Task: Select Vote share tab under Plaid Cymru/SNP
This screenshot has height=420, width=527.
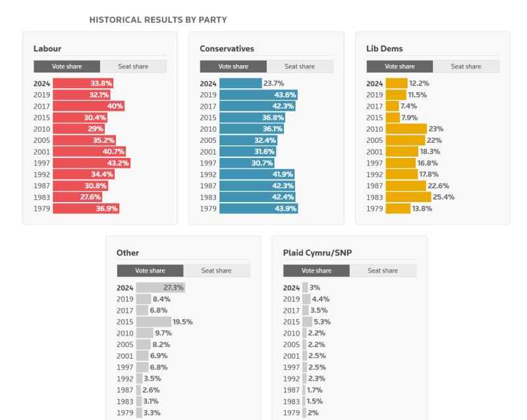Action: click(316, 271)
